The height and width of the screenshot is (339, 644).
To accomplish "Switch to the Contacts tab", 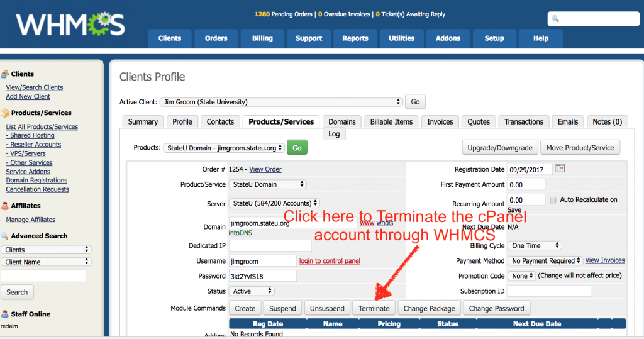I will [220, 121].
